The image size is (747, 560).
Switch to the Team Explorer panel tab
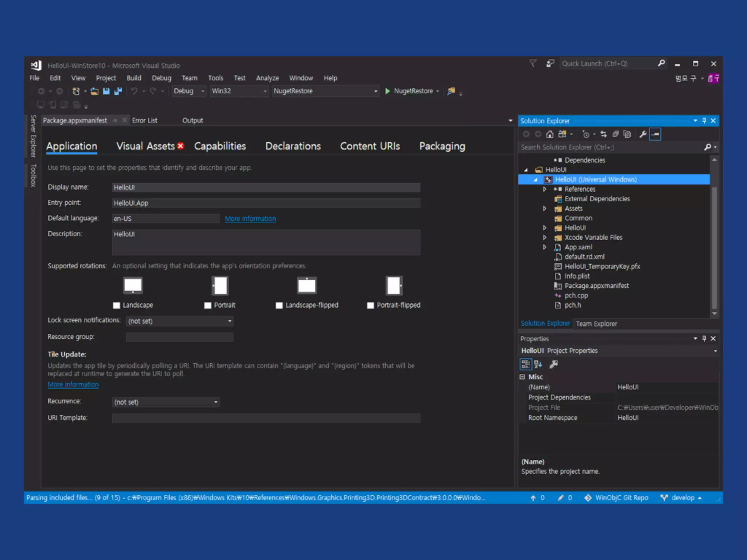[x=596, y=323]
